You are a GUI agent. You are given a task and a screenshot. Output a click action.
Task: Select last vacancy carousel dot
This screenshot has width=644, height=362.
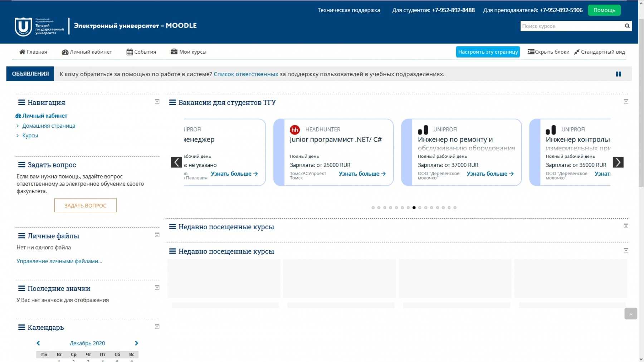455,207
